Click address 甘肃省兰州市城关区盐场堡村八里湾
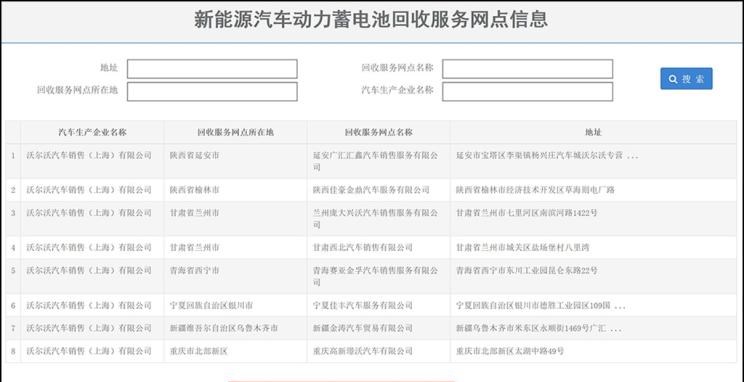Image resolution: width=744 pixels, height=382 pixels. [x=522, y=247]
